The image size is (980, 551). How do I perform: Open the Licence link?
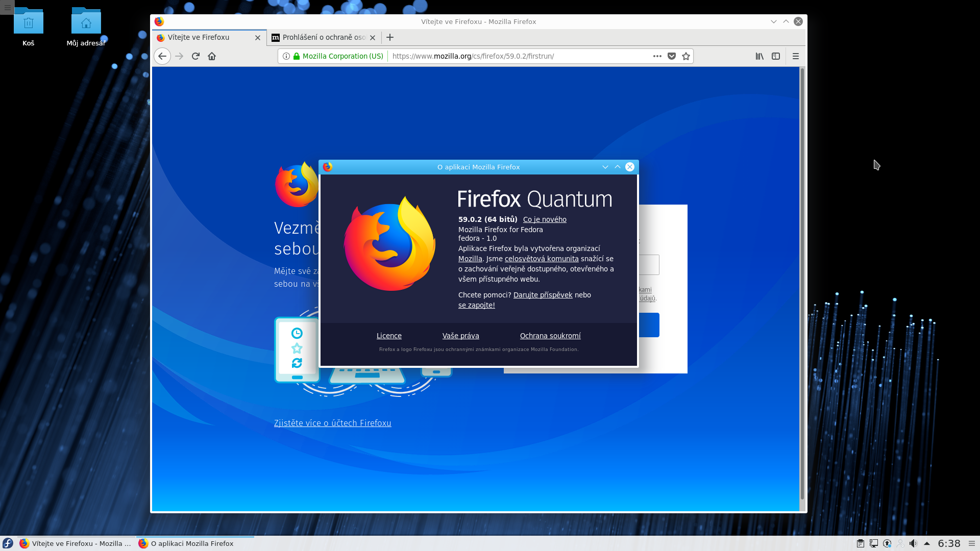pyautogui.click(x=389, y=336)
